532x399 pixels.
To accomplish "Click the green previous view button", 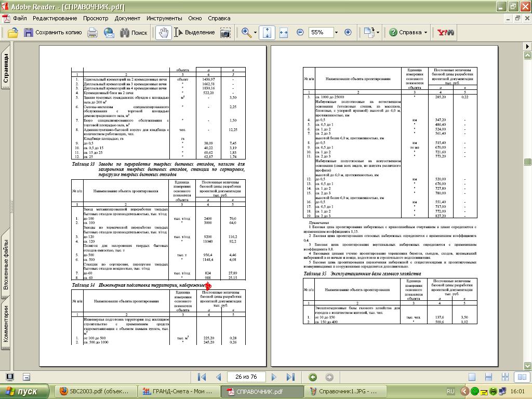I will (x=313, y=377).
